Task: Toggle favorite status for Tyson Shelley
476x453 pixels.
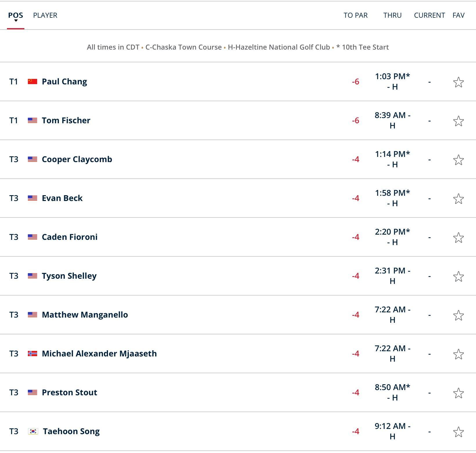Action: pos(459,277)
